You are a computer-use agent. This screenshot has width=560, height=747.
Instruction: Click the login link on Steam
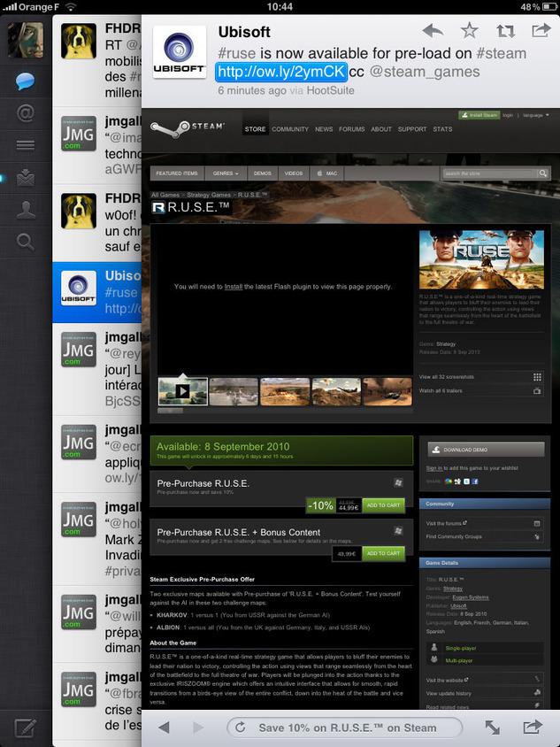coord(508,115)
